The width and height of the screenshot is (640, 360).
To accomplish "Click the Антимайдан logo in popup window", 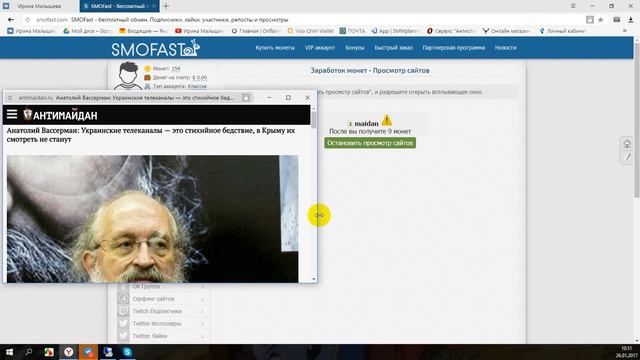I will (x=60, y=115).
